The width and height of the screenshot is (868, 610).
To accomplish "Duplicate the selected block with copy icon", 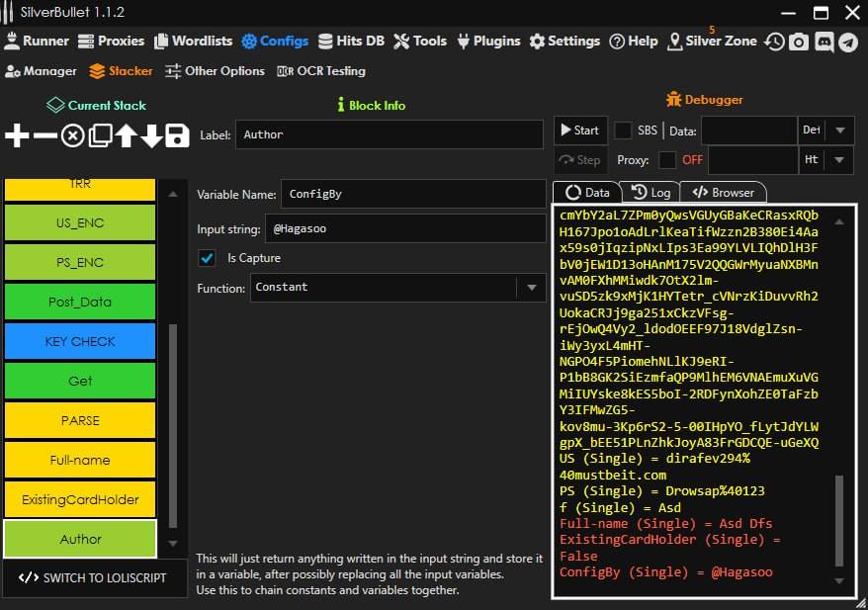I will pos(100,136).
